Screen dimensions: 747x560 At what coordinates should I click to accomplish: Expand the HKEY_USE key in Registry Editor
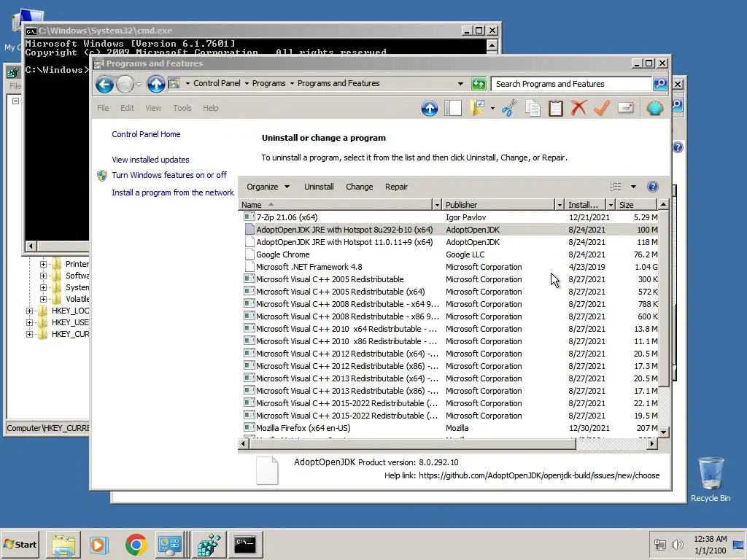click(29, 322)
